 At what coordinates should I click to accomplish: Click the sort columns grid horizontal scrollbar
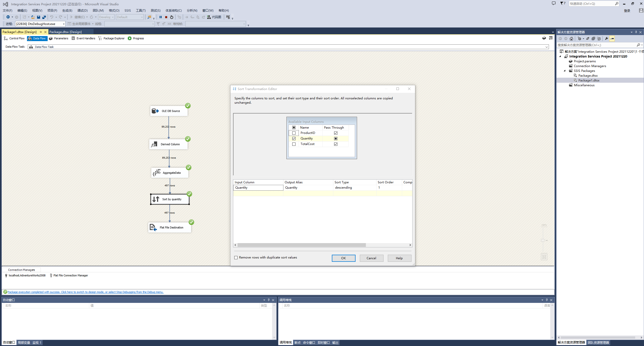(301, 245)
